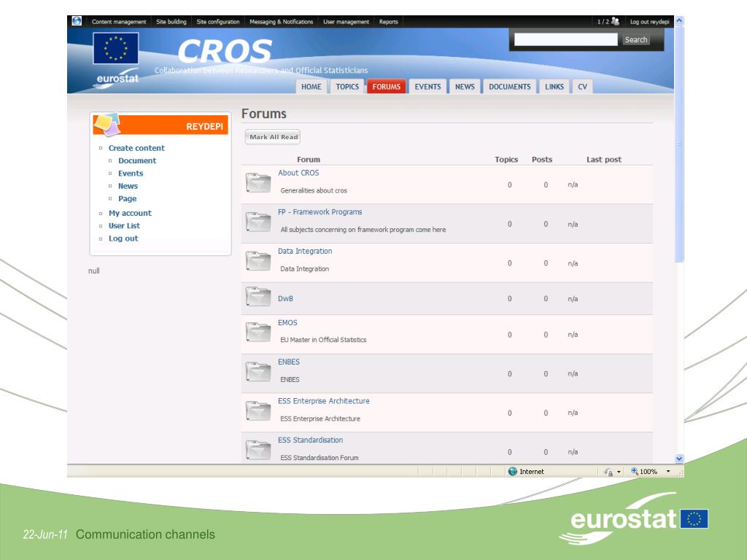Open Create content in sidebar

136,148
